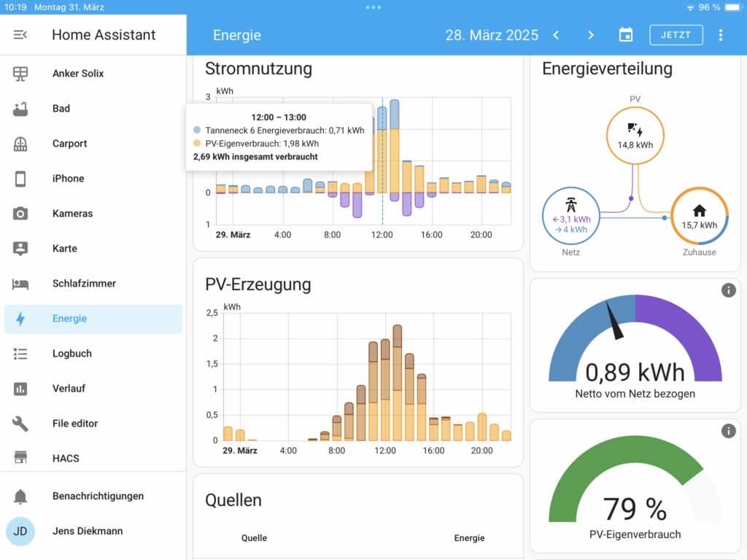Collapse the sidebar with the menu icon
The width and height of the screenshot is (747, 560).
click(20, 35)
